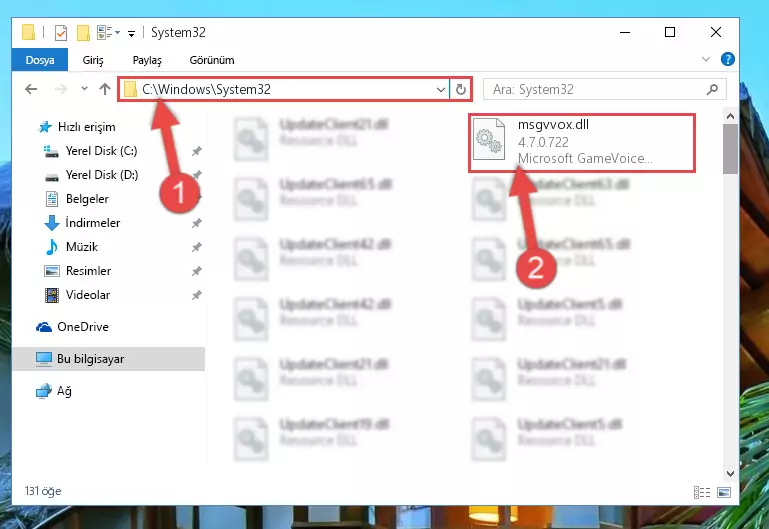Open Resimler in the sidebar
This screenshot has height=529, width=769.
point(77,271)
